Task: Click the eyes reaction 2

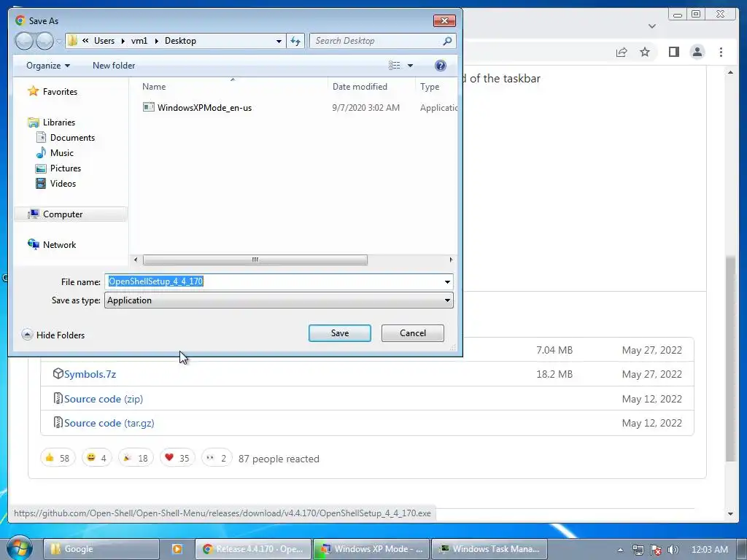Action: (x=217, y=458)
